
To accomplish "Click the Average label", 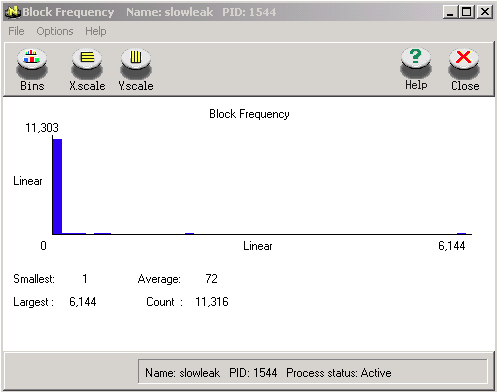I will click(159, 279).
